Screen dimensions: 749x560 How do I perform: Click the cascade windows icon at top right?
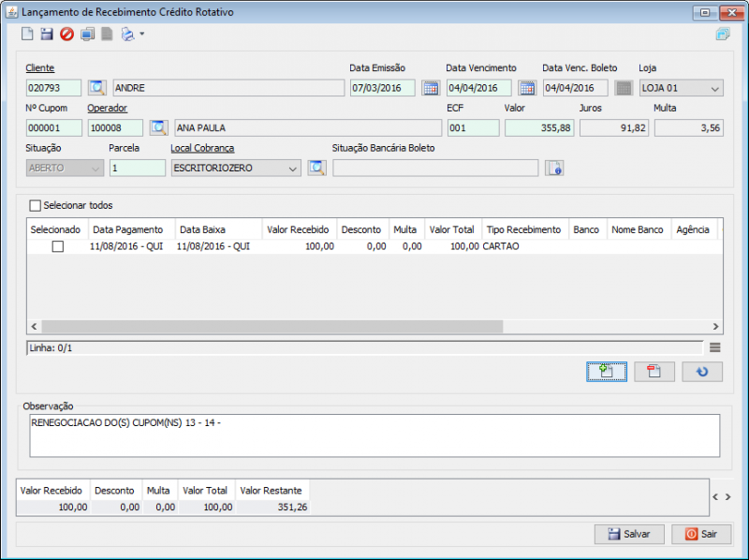point(723,34)
